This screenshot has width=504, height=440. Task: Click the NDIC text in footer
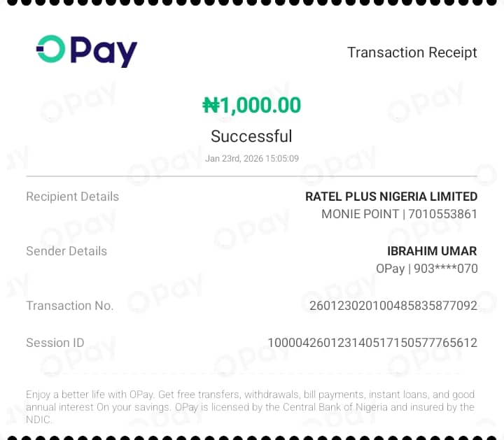tap(39, 420)
